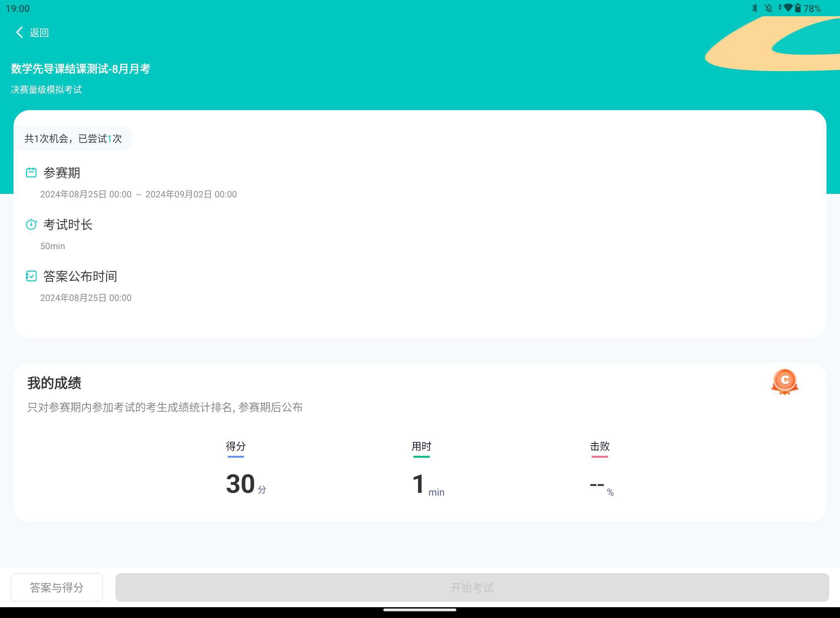The image size is (840, 618).
Task: Select the 参赛期 heading text
Action: pos(62,173)
